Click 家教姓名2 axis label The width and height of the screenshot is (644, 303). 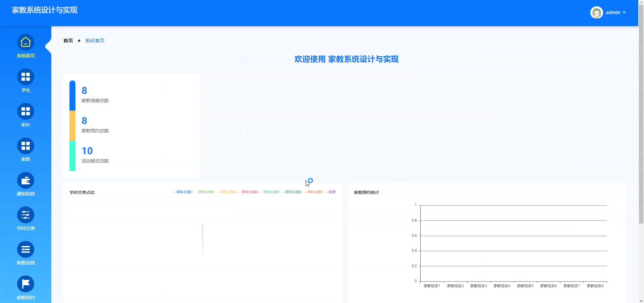pyautogui.click(x=455, y=286)
